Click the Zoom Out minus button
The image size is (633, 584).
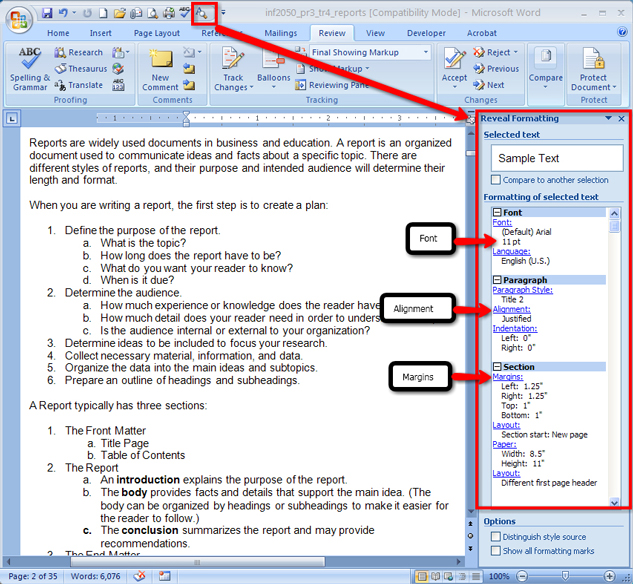click(x=522, y=576)
